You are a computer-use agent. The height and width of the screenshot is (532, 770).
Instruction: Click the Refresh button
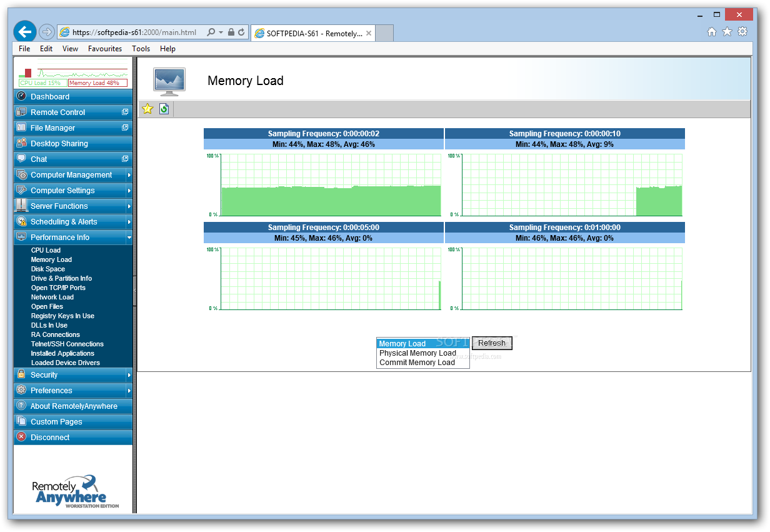tap(492, 343)
